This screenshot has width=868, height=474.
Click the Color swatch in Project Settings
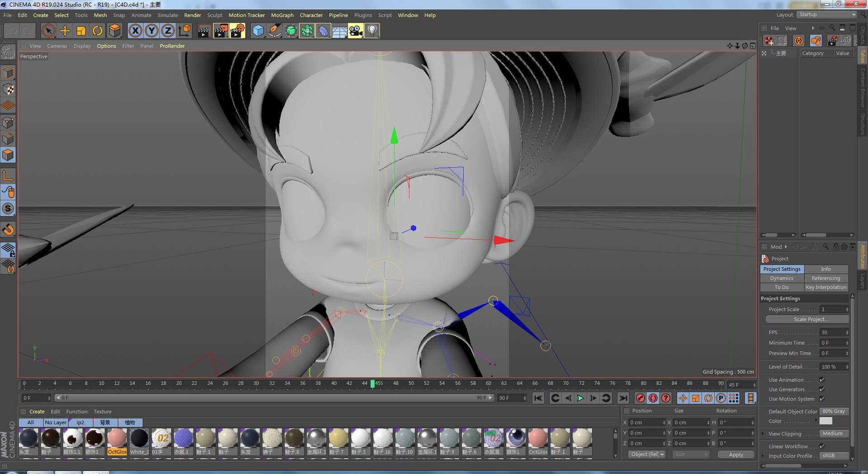pos(826,421)
